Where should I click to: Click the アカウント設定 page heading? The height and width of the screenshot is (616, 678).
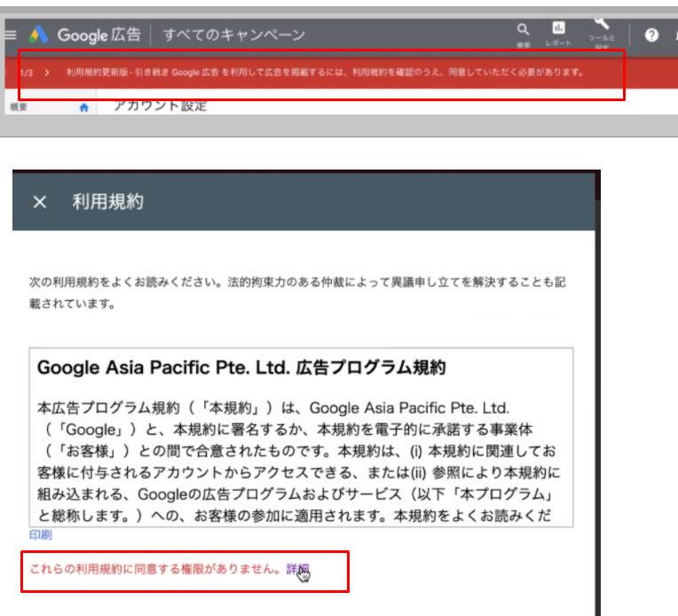coord(160,107)
